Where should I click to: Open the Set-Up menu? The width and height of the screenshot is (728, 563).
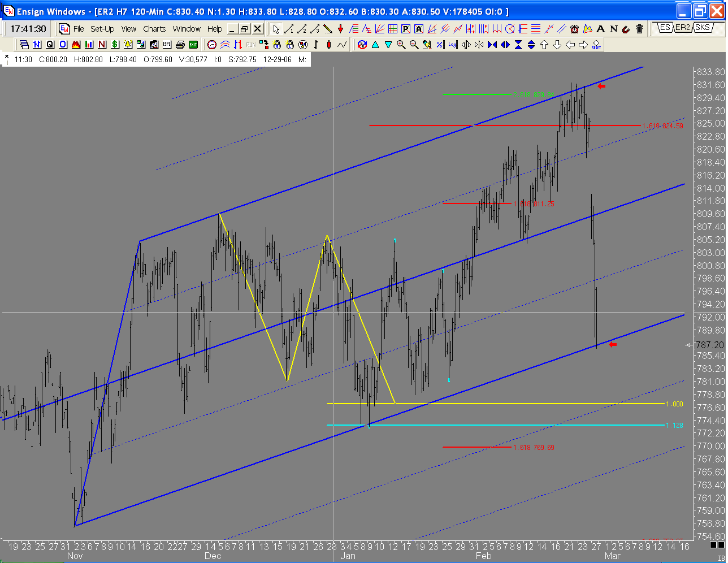[x=102, y=29]
